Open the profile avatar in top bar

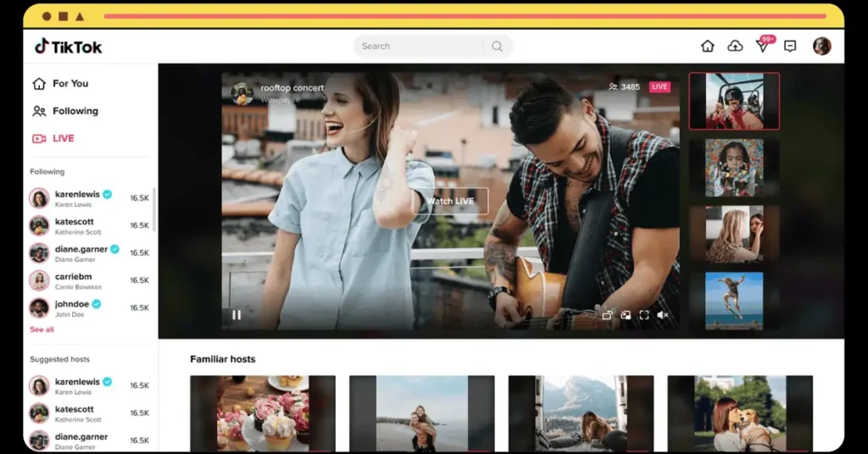pos(822,46)
